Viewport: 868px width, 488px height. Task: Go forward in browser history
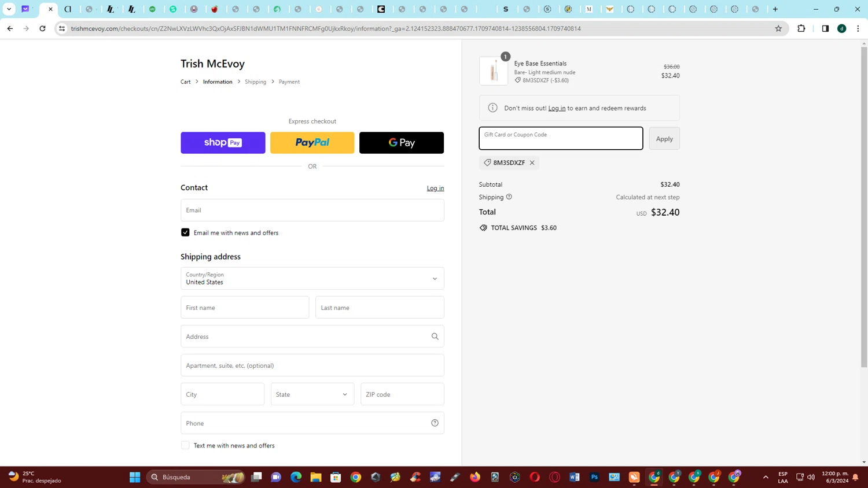click(x=26, y=28)
